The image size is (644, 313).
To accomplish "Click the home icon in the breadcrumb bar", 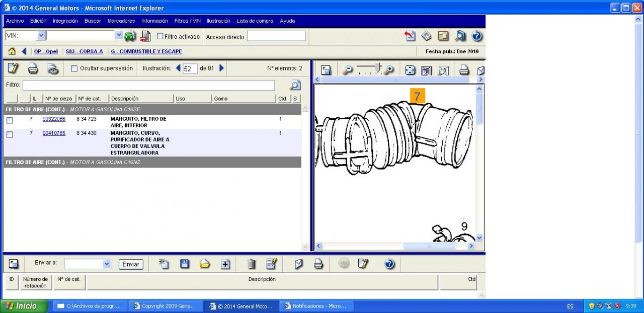I will (12, 51).
